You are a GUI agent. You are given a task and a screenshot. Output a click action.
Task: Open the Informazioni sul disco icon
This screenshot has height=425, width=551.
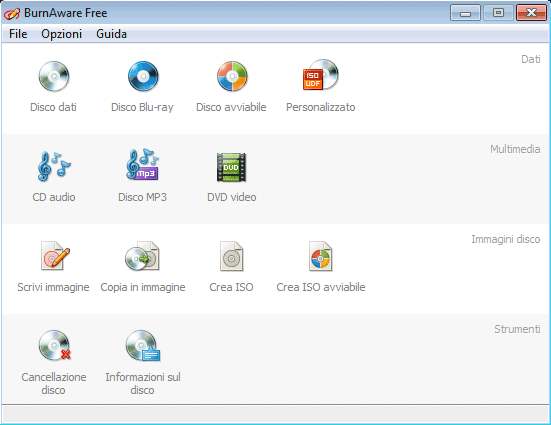tap(143, 346)
